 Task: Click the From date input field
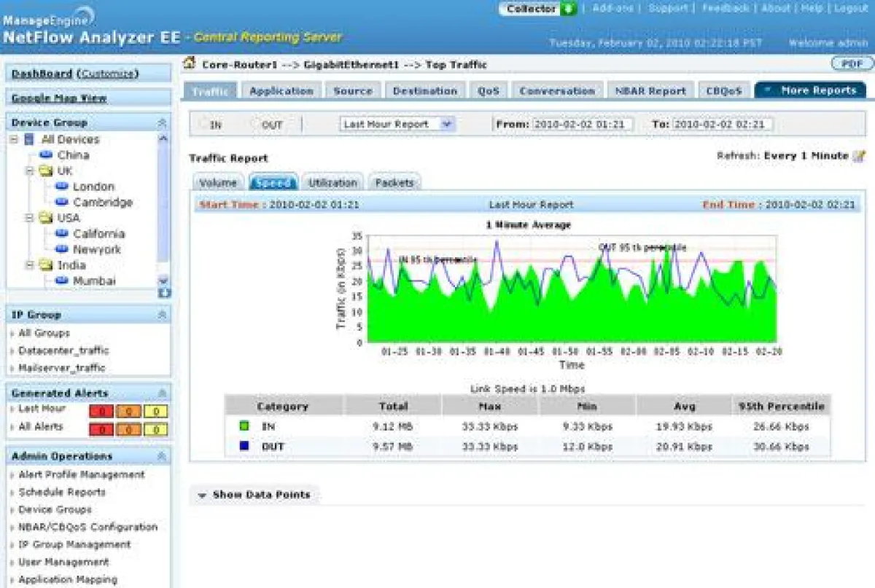click(x=583, y=124)
